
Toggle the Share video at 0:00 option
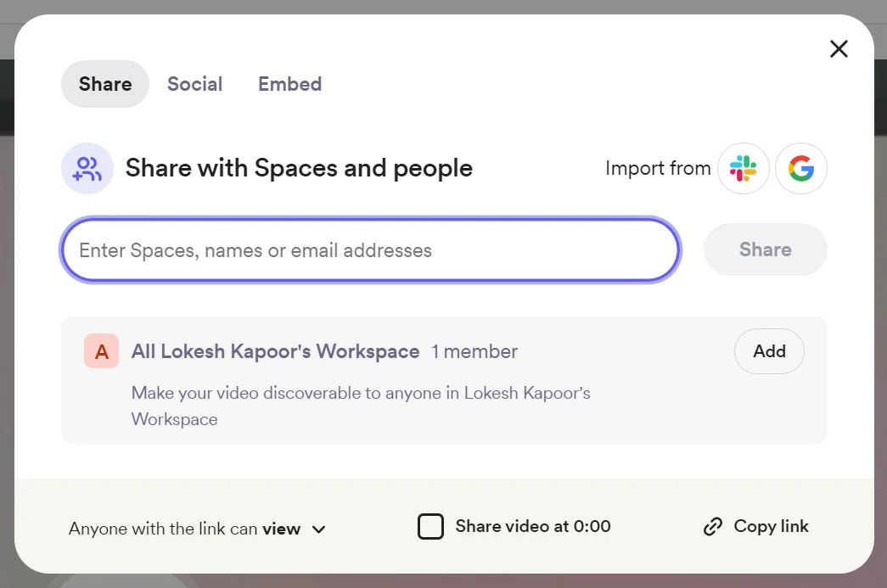(x=431, y=526)
